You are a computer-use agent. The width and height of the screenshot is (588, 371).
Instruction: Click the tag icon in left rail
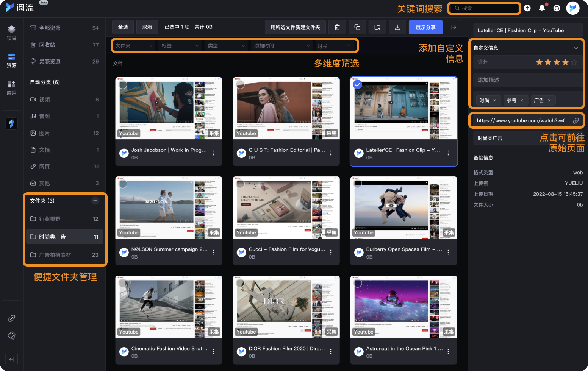tap(12, 335)
